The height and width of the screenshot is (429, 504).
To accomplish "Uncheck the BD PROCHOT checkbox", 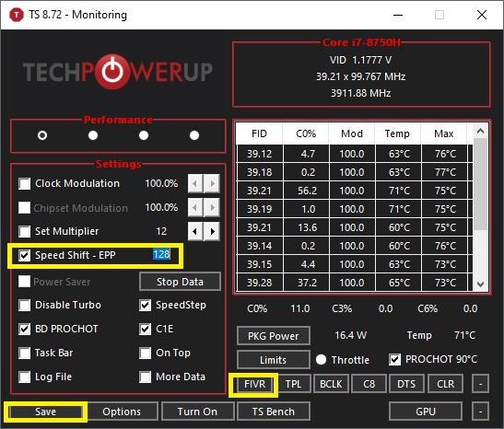I will click(x=25, y=330).
